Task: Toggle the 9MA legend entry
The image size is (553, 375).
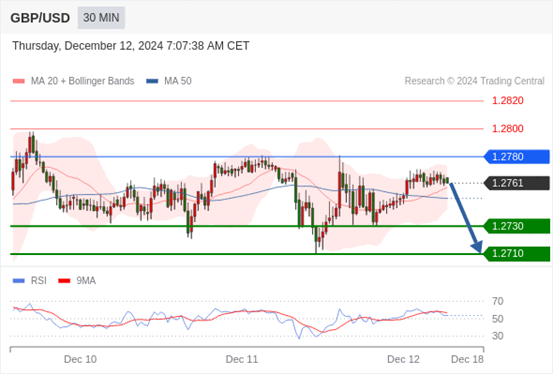Action: tap(77, 281)
